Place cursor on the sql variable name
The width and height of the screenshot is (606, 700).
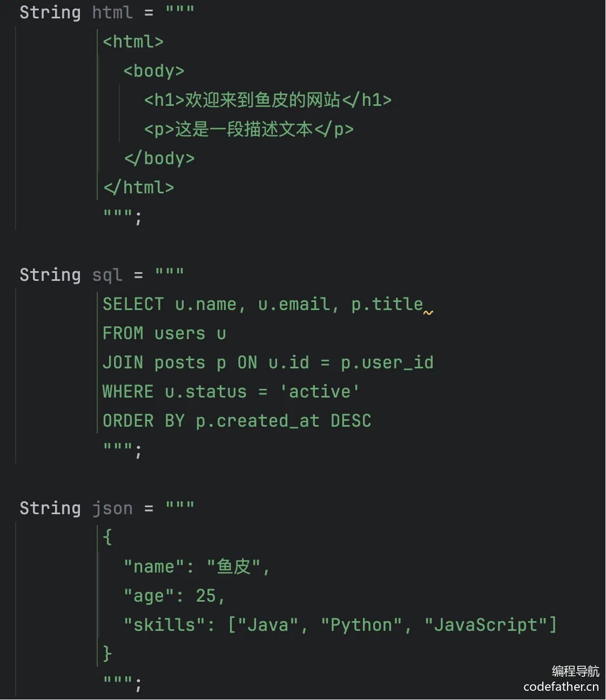(x=107, y=274)
